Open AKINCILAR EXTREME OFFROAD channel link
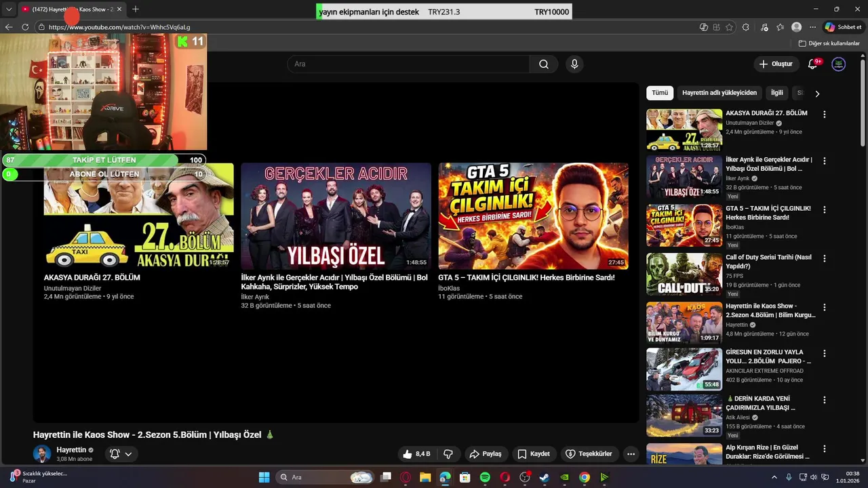868x488 pixels. (x=764, y=371)
